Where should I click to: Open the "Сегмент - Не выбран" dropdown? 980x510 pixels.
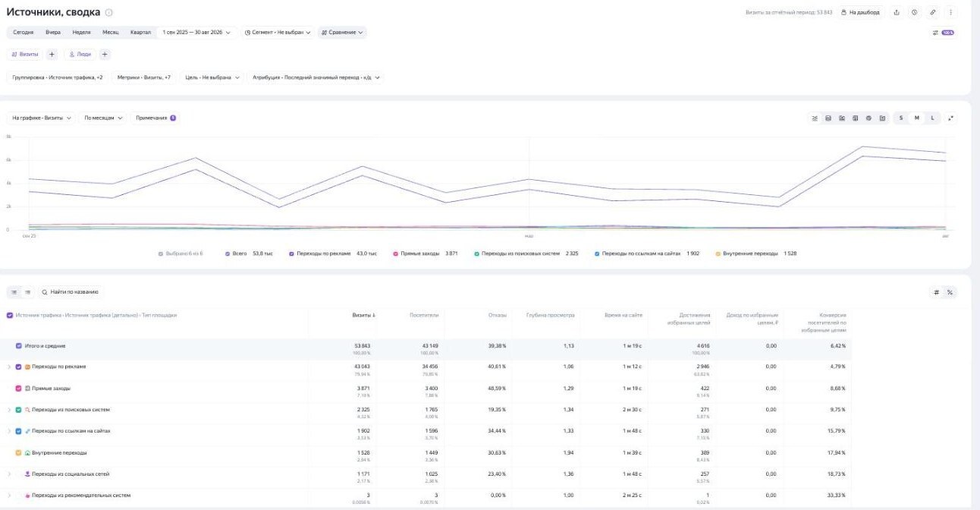click(x=278, y=33)
